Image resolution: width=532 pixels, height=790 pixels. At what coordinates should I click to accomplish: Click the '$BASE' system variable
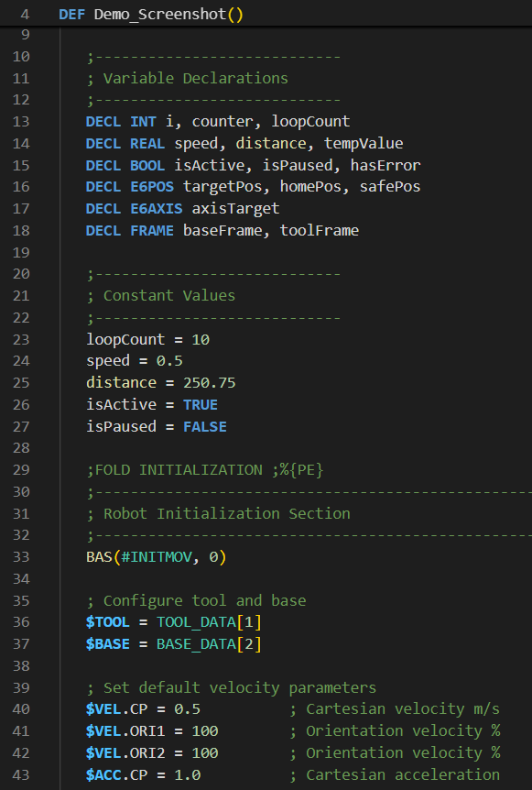click(x=108, y=644)
